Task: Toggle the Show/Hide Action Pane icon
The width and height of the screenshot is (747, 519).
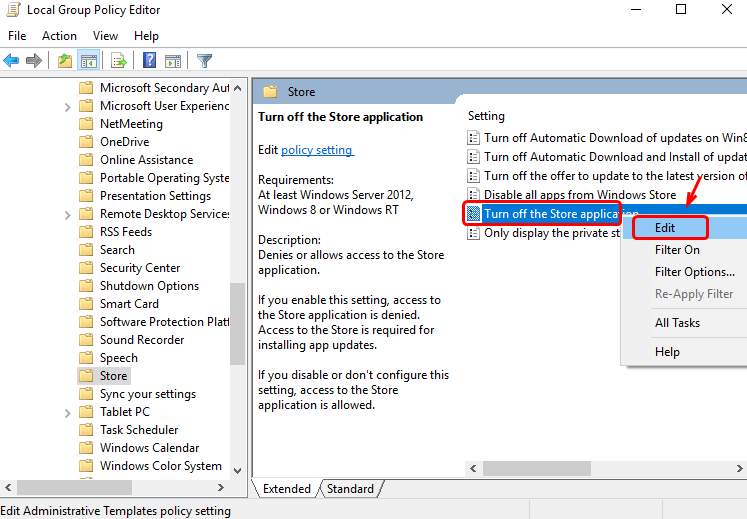Action: [172, 61]
